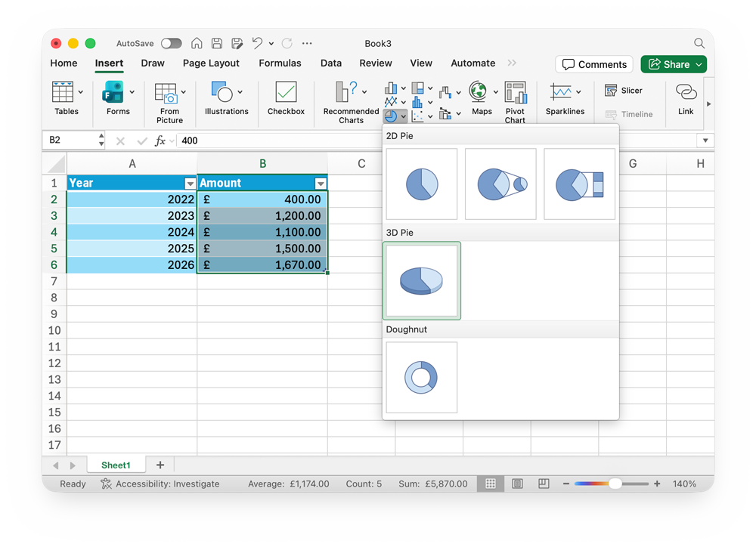The height and width of the screenshot is (547, 756).
Task: Insert the basic 2D Pie chart
Action: click(x=421, y=184)
